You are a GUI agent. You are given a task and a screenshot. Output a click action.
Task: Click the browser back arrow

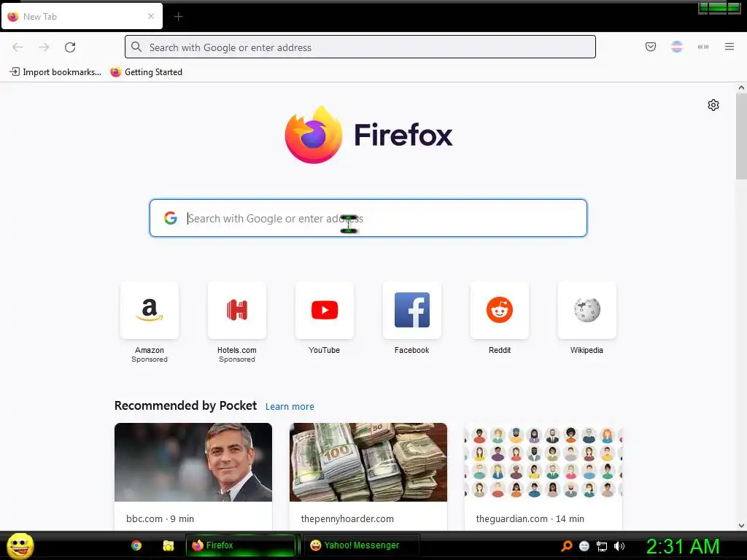tap(18, 47)
